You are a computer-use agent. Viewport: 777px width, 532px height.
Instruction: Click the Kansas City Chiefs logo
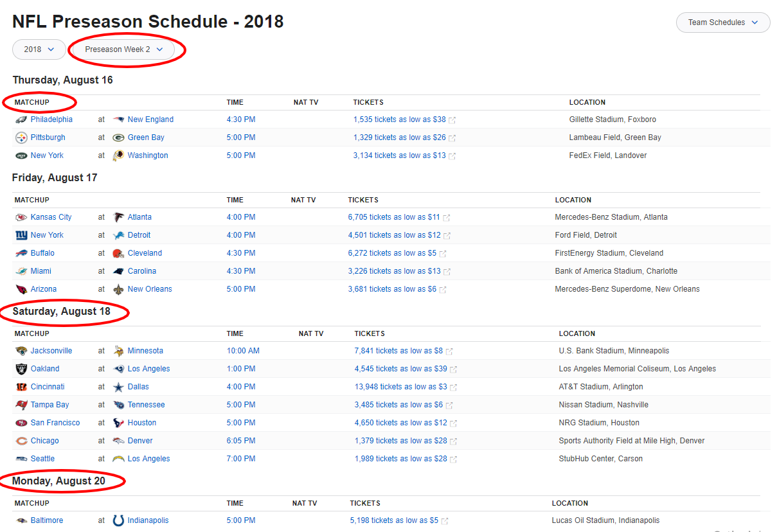coord(21,217)
